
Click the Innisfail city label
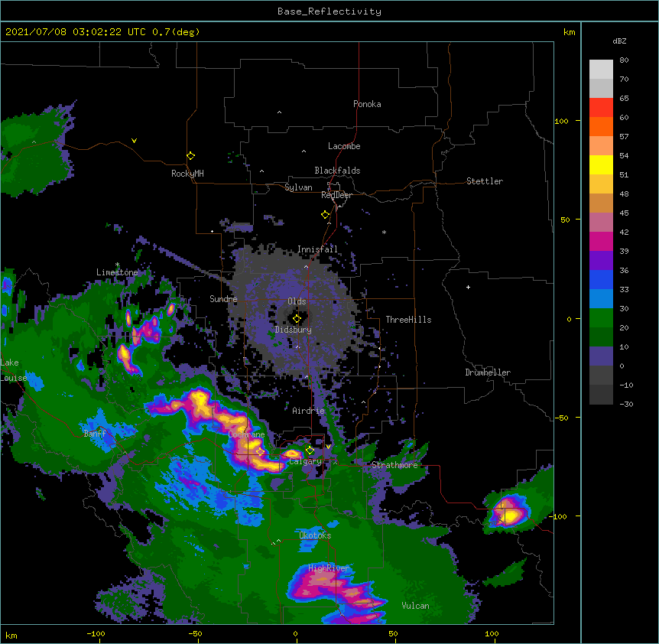coord(317,249)
